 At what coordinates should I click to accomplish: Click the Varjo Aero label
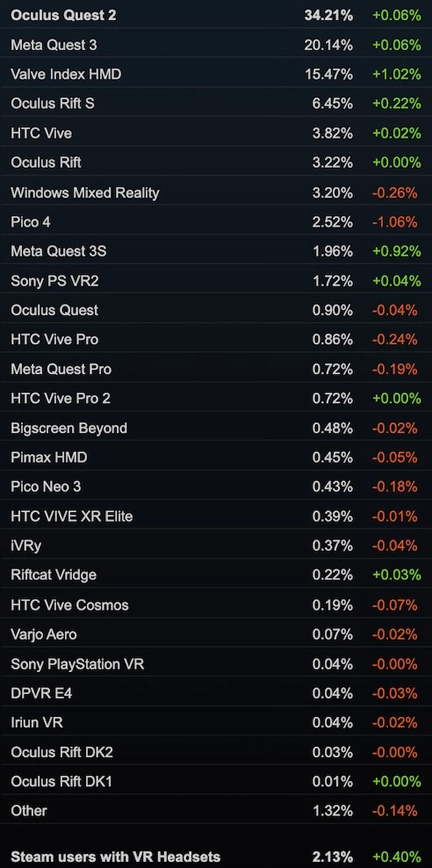(x=44, y=634)
